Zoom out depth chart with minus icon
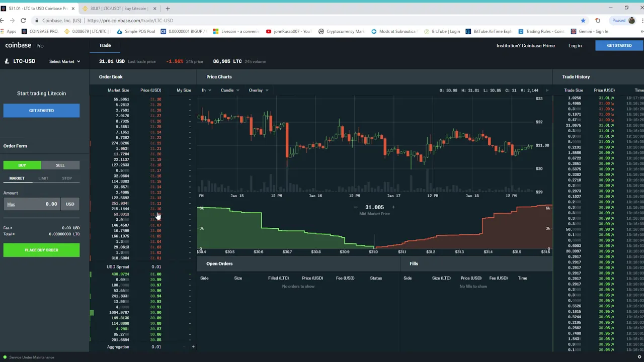Viewport: 644px width, 362px height. 356,207
